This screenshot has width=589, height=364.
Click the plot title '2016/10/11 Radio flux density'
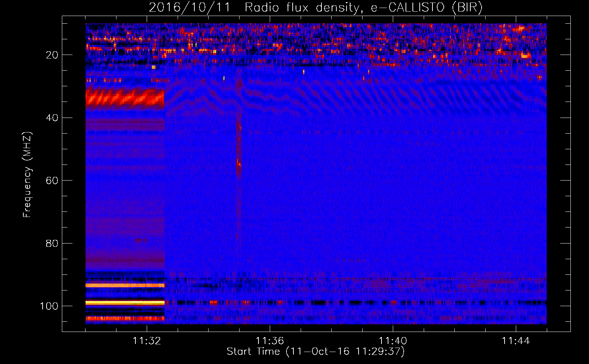pyautogui.click(x=254, y=7)
